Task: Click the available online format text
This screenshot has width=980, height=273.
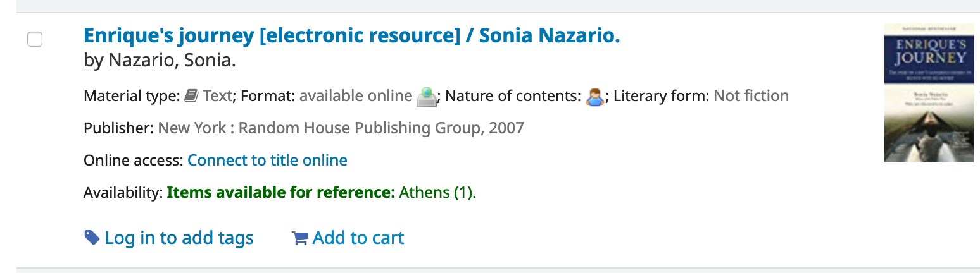Action: click(x=355, y=96)
